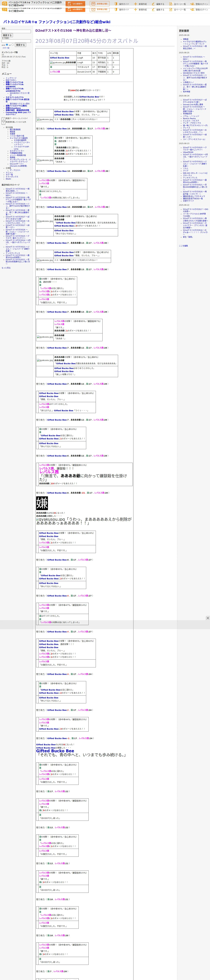Open バラム・ノーレッジ link
210x980 pixels.
click(x=191, y=116)
